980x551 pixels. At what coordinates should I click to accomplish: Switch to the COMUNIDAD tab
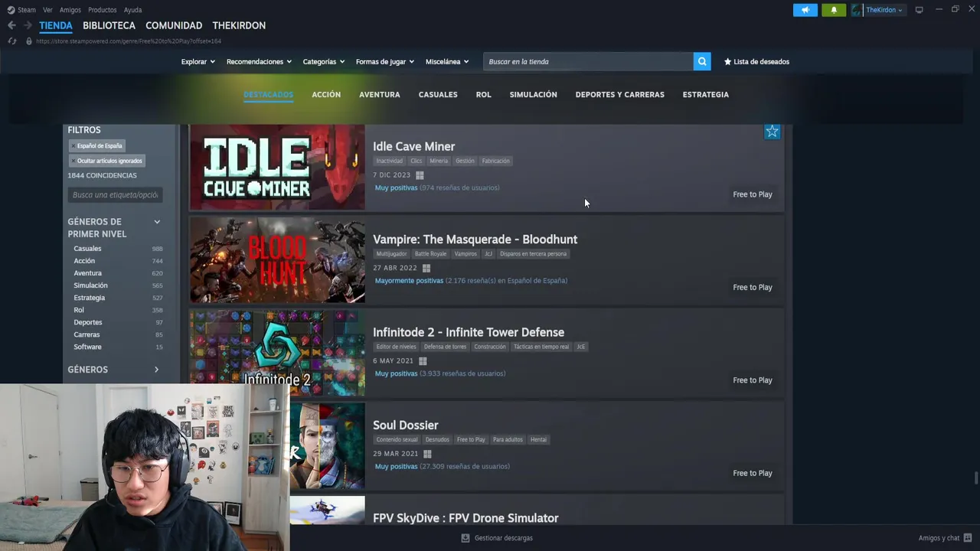point(174,25)
